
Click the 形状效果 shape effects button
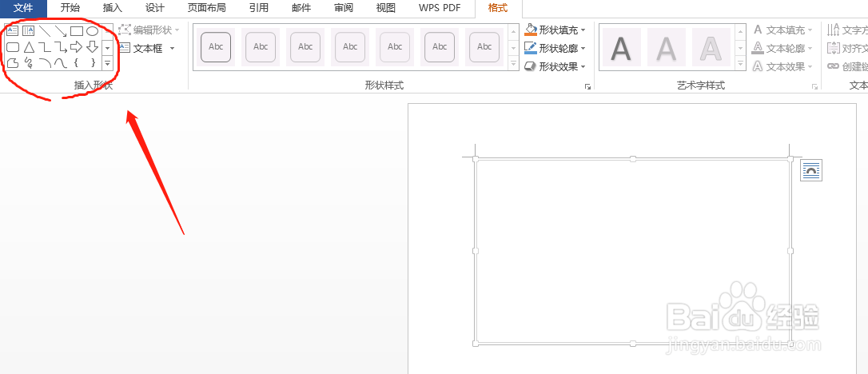click(555, 66)
